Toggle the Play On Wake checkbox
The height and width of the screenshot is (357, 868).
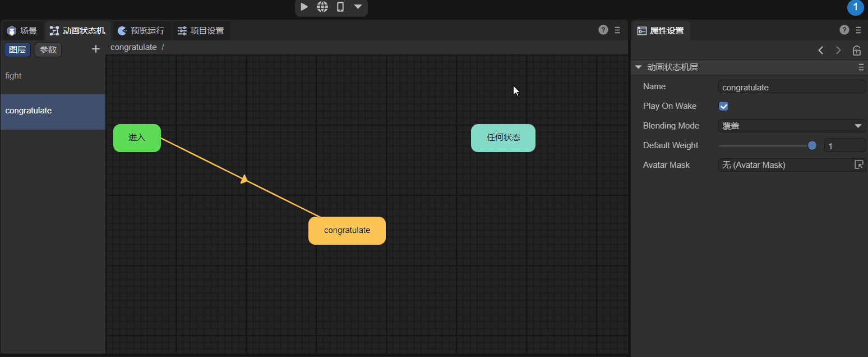[x=724, y=106]
